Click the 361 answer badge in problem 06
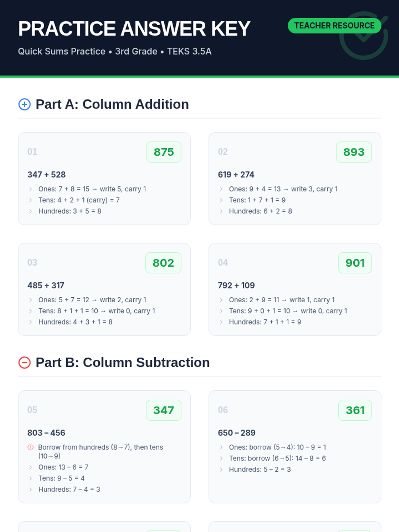Image resolution: width=399 pixels, height=532 pixels. pos(355,410)
